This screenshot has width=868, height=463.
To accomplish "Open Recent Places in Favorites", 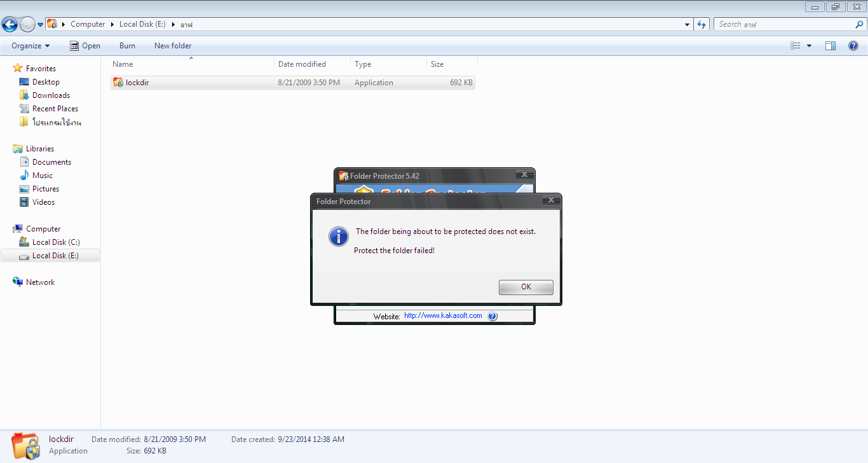I will point(55,109).
